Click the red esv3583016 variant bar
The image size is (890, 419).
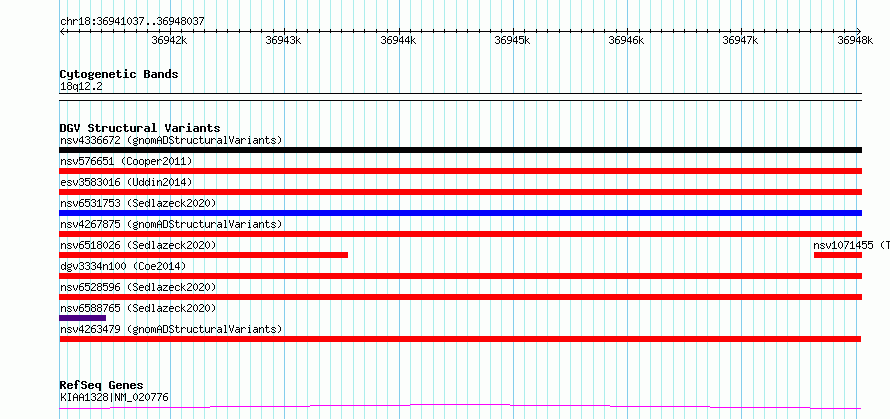tap(460, 192)
